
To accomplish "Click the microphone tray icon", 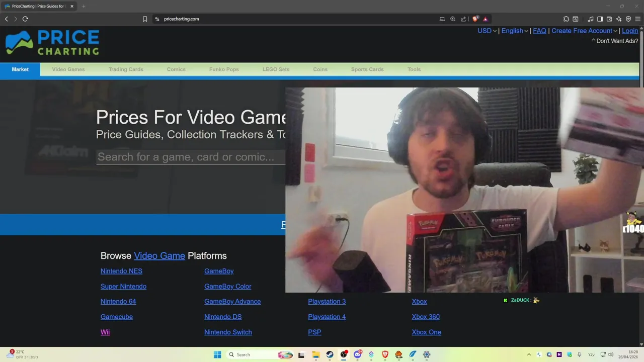I will click(580, 354).
